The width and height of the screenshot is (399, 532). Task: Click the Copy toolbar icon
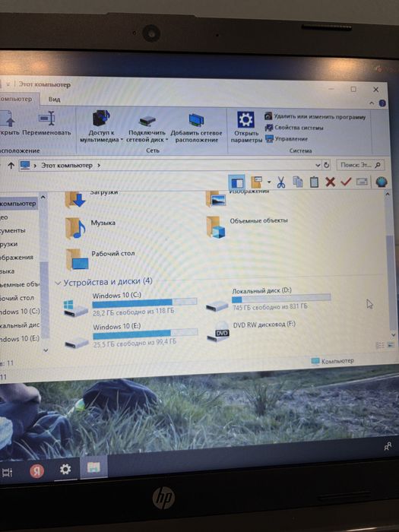(298, 182)
